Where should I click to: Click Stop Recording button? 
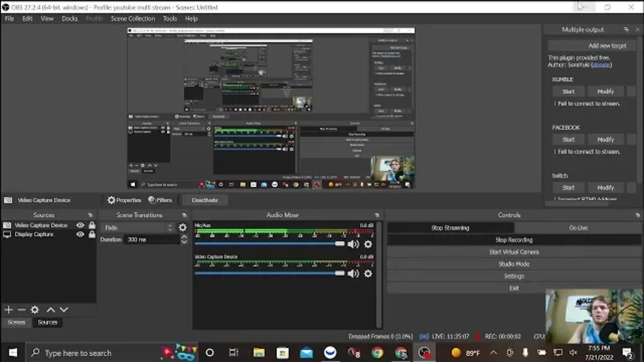point(514,240)
